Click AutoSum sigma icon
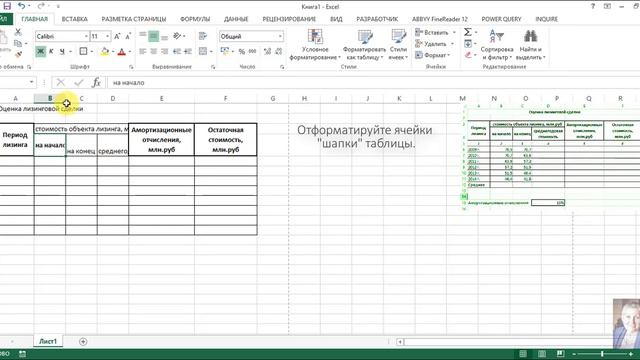The image size is (640, 360). 468,32
